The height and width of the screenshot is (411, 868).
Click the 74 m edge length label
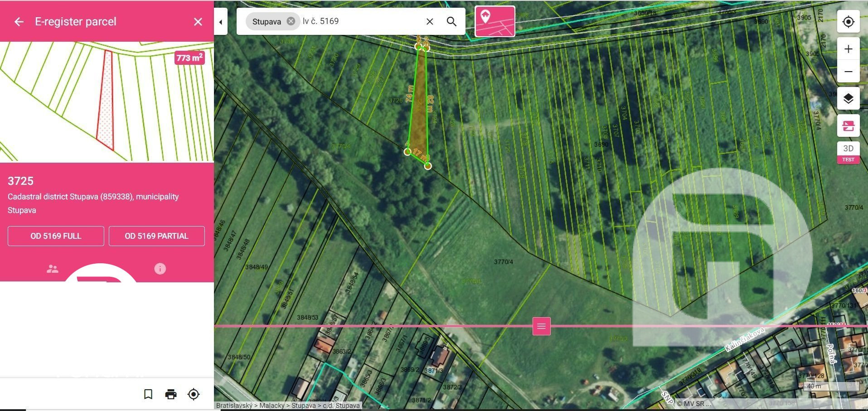409,94
